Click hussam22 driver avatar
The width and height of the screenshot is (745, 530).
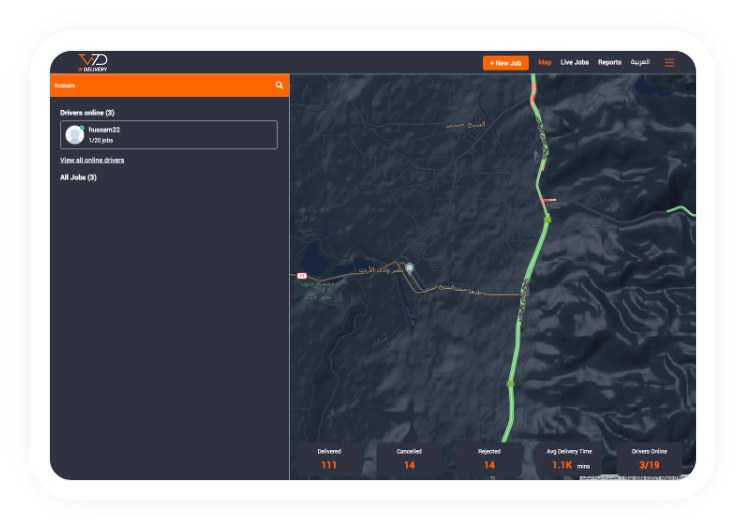[x=75, y=135]
